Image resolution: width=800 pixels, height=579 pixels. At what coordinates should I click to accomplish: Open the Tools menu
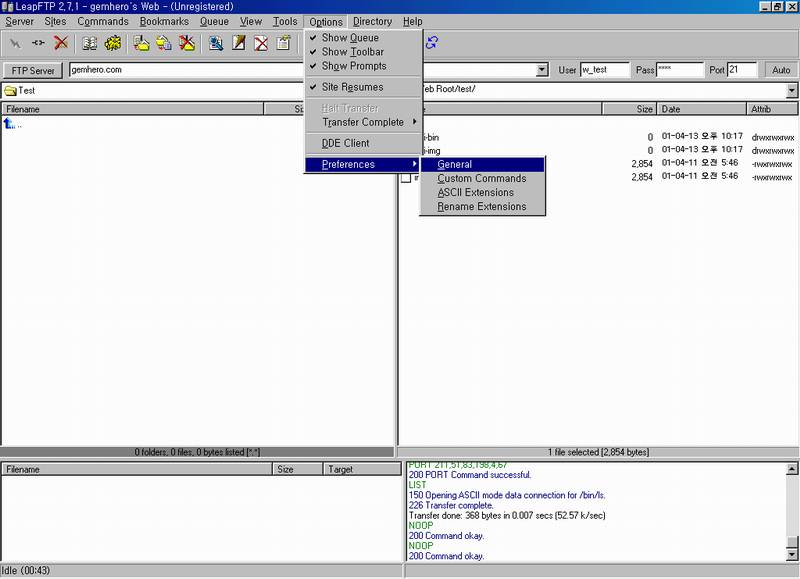pyautogui.click(x=285, y=21)
